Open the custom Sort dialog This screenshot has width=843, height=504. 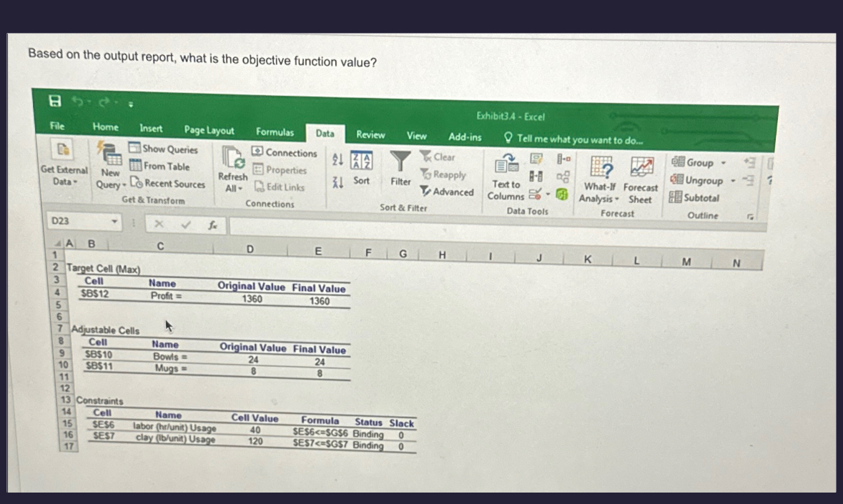361,169
